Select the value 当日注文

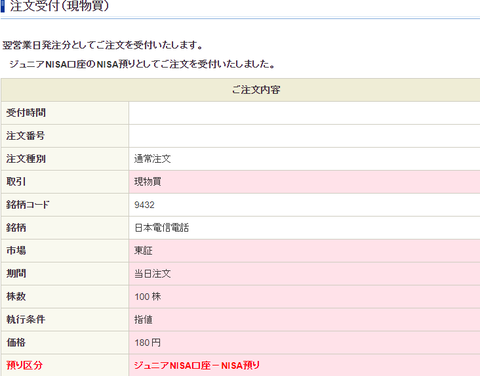pos(153,274)
